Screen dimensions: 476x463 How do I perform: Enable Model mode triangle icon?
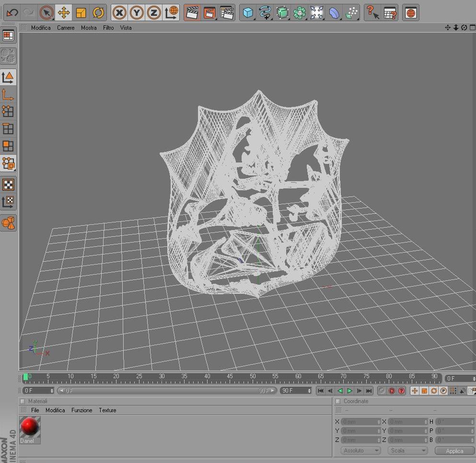click(8, 78)
